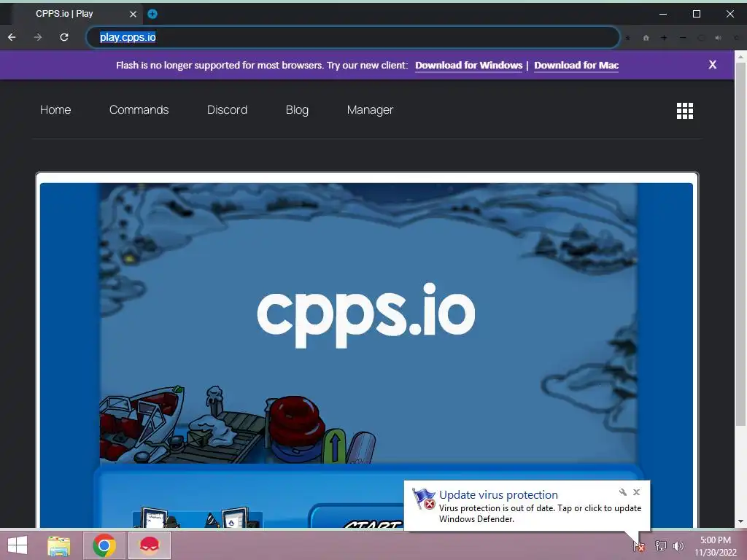Open the clock showing 5:00 PM
Screen dimensions: 747x560
coord(716,546)
